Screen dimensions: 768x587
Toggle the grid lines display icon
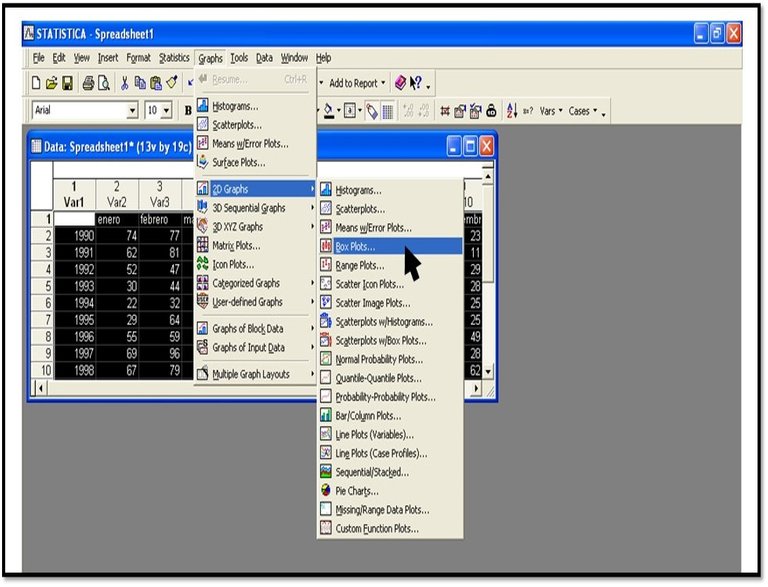[x=387, y=112]
